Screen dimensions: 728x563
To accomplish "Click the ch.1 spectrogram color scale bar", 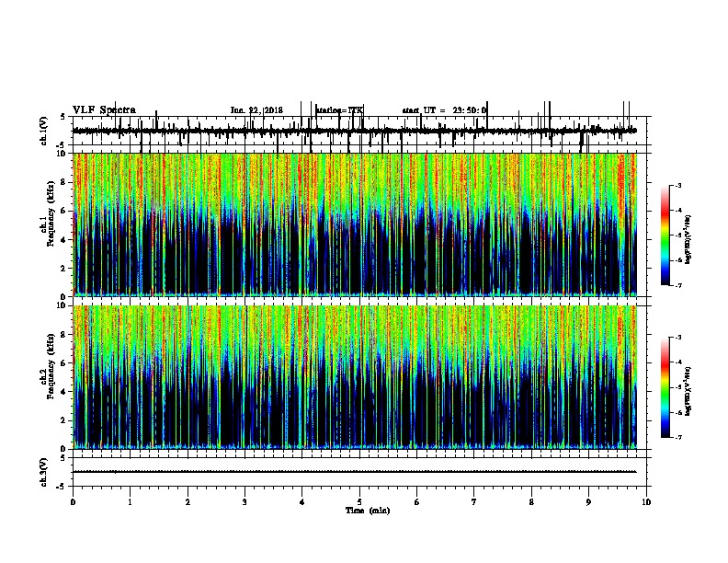I will tap(665, 236).
